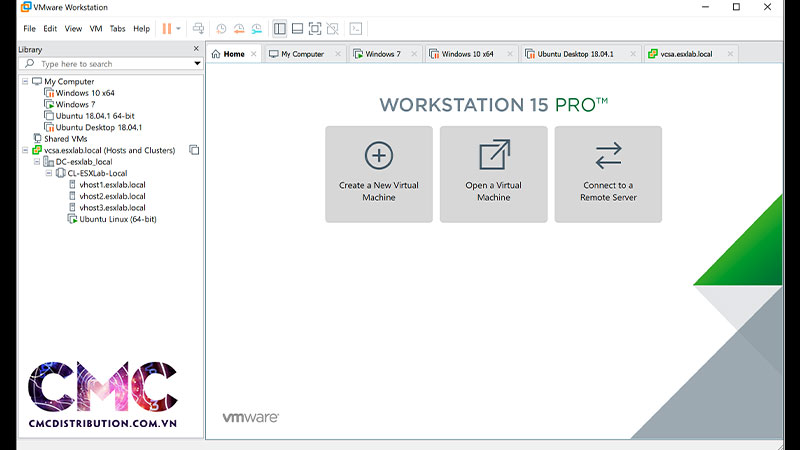Viewport: 800px width, 450px height.
Task: Open the power options dropdown arrow beside pause
Action: (x=179, y=29)
